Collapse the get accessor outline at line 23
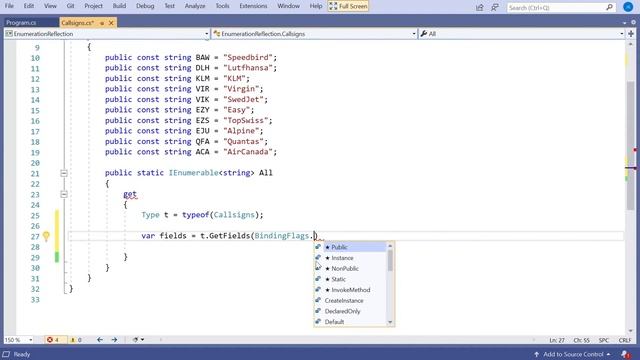 coord(64,195)
